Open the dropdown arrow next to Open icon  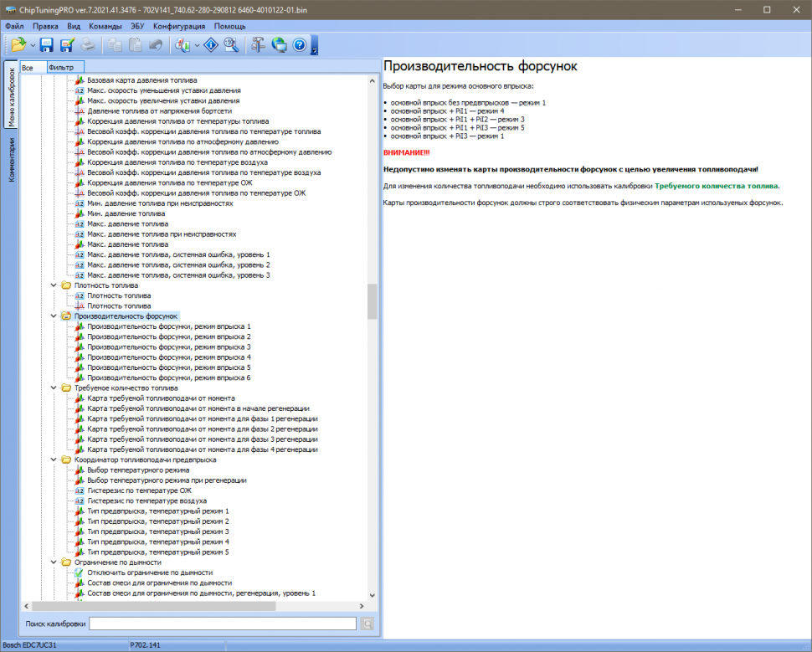coord(33,45)
